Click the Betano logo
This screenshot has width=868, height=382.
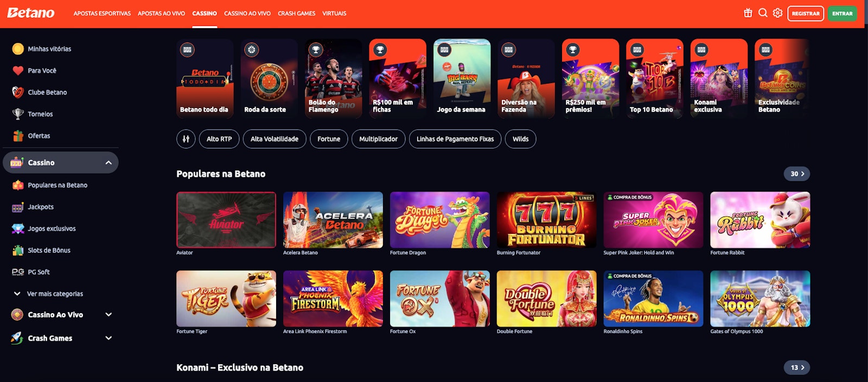[x=31, y=13]
